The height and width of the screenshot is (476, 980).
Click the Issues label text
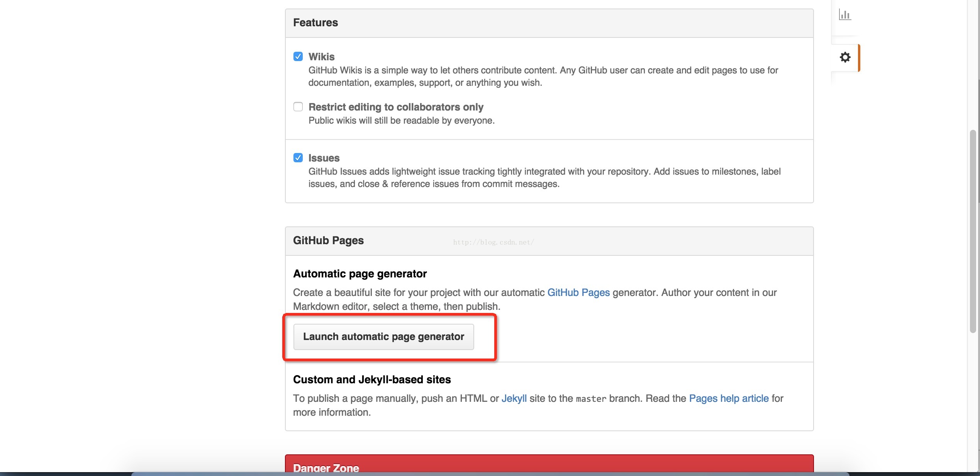(x=324, y=158)
